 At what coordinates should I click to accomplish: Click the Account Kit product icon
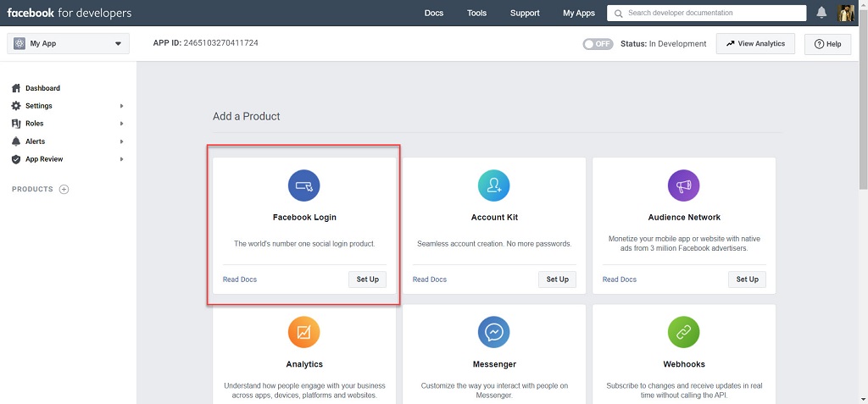click(x=494, y=185)
